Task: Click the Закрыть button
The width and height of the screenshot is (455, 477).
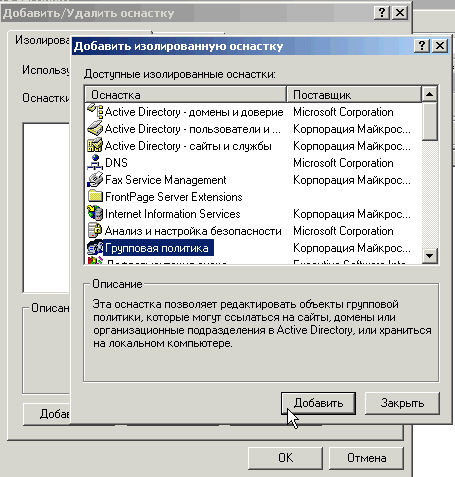Action: (402, 403)
